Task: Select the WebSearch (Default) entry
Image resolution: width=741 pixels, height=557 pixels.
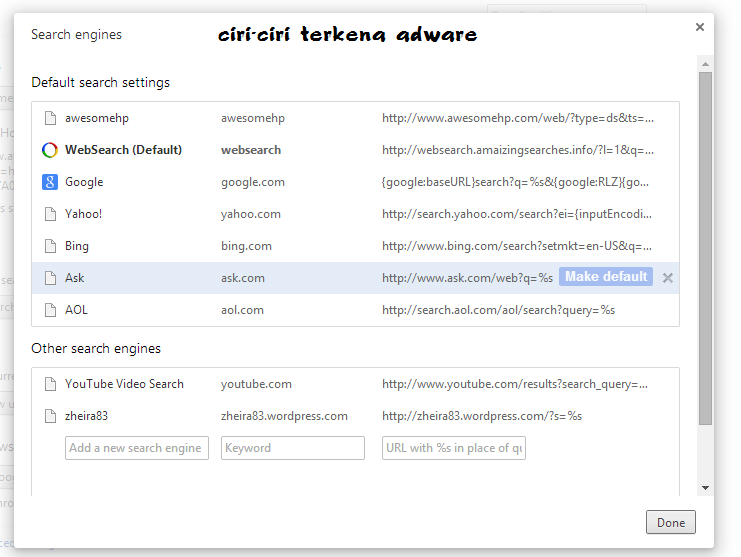Action: coord(123,150)
